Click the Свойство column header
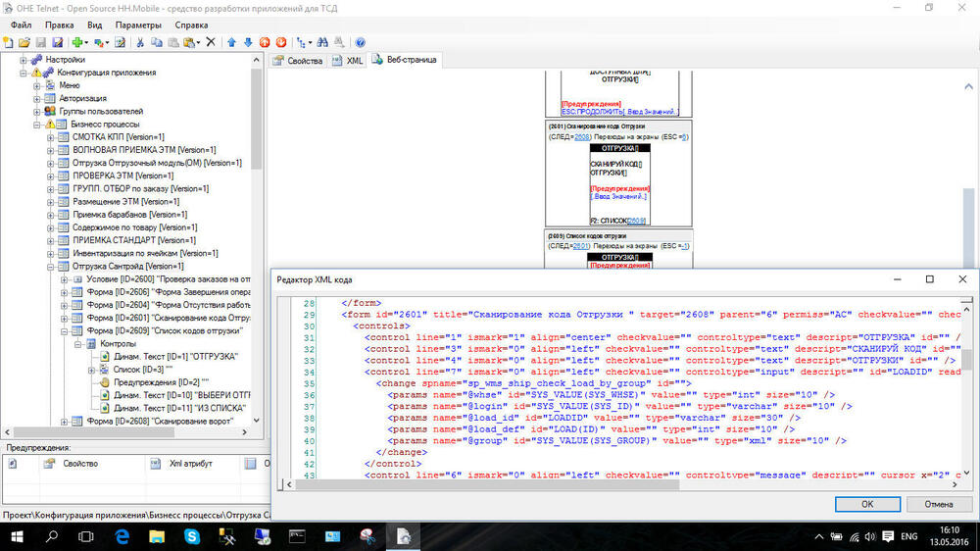The width and height of the screenshot is (980, 551). point(80,464)
